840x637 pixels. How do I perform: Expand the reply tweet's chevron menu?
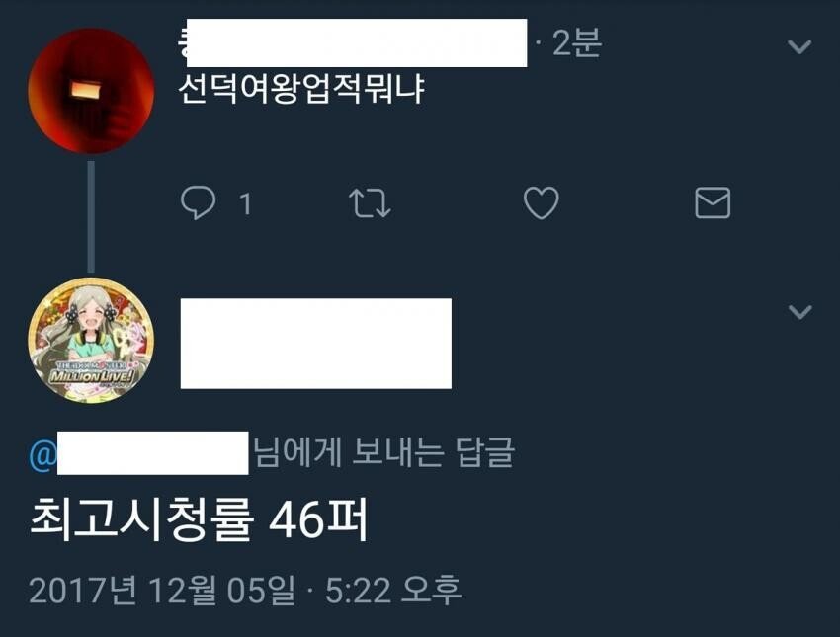799,311
